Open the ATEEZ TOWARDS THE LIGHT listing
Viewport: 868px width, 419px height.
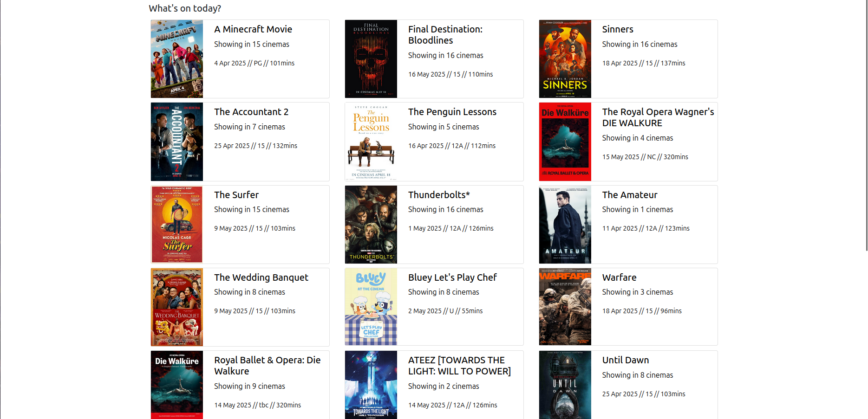coord(459,366)
